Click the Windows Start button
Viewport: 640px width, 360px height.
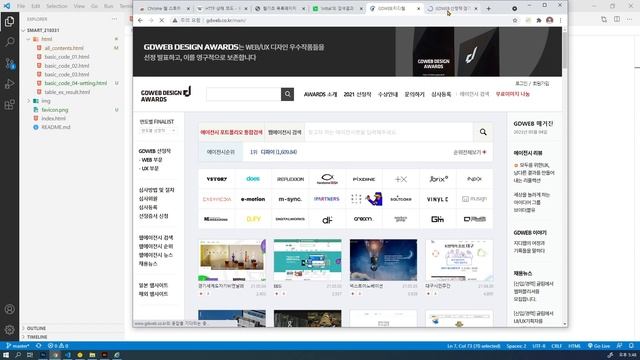tap(6, 355)
